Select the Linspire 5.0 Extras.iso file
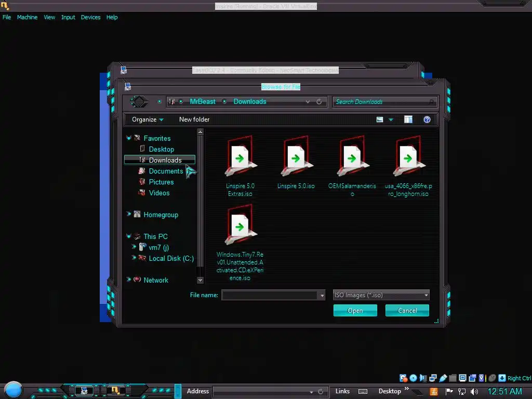Image resolution: width=532 pixels, height=399 pixels. click(x=240, y=166)
